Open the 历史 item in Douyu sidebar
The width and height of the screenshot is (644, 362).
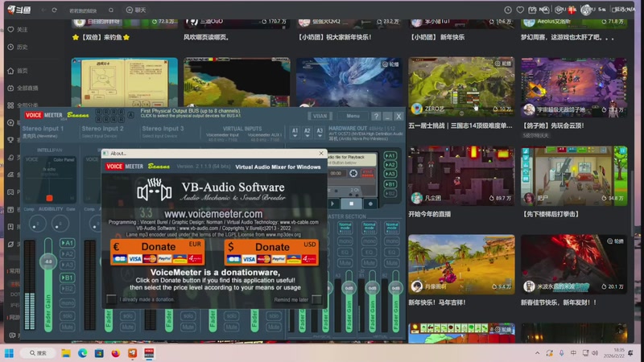coord(18,47)
